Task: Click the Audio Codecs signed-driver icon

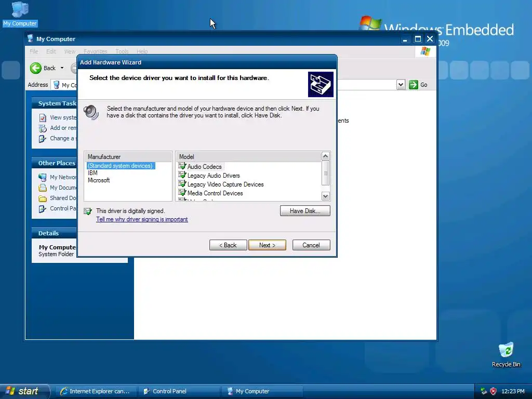Action: 182,166
